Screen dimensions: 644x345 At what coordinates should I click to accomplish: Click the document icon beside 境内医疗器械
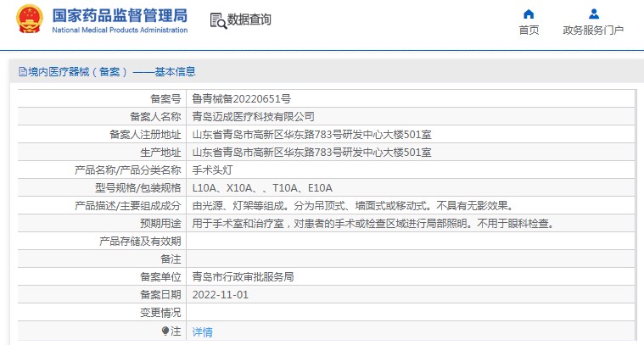[22, 72]
